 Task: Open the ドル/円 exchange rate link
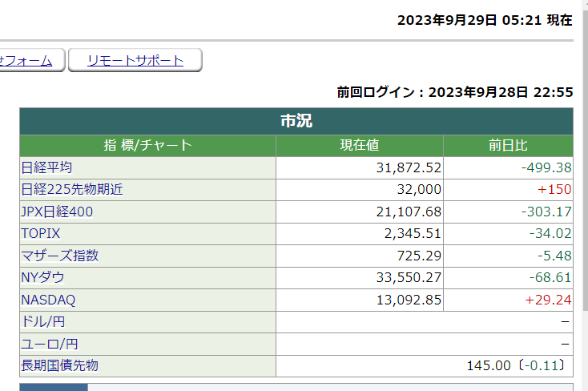(x=44, y=322)
